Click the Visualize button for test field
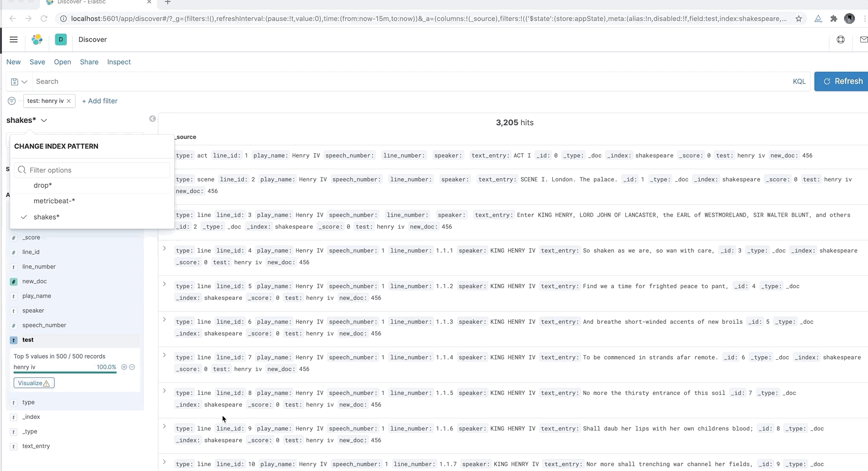This screenshot has width=868, height=471. coord(34,383)
